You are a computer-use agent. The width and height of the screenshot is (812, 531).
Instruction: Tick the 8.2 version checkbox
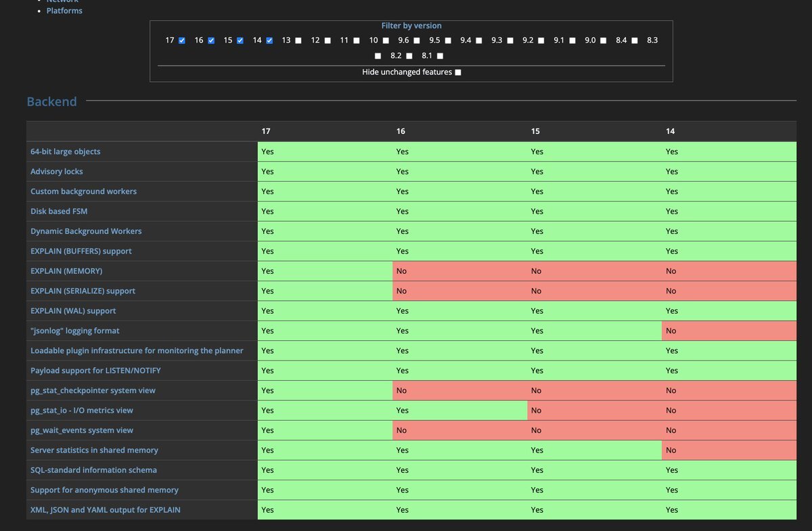tap(409, 56)
